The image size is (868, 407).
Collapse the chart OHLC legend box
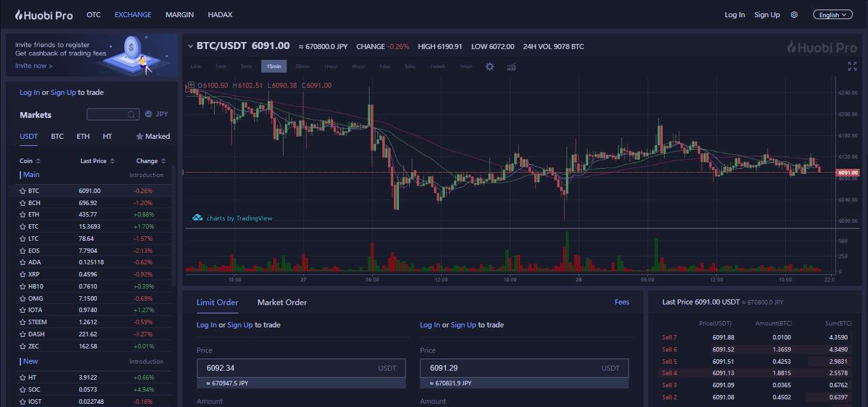(x=191, y=85)
